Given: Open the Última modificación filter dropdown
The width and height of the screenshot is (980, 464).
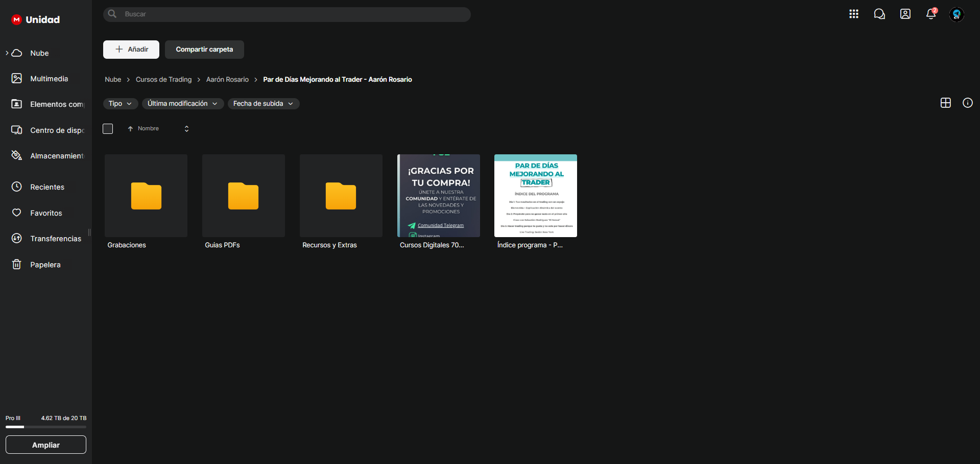Looking at the screenshot, I should pos(182,104).
